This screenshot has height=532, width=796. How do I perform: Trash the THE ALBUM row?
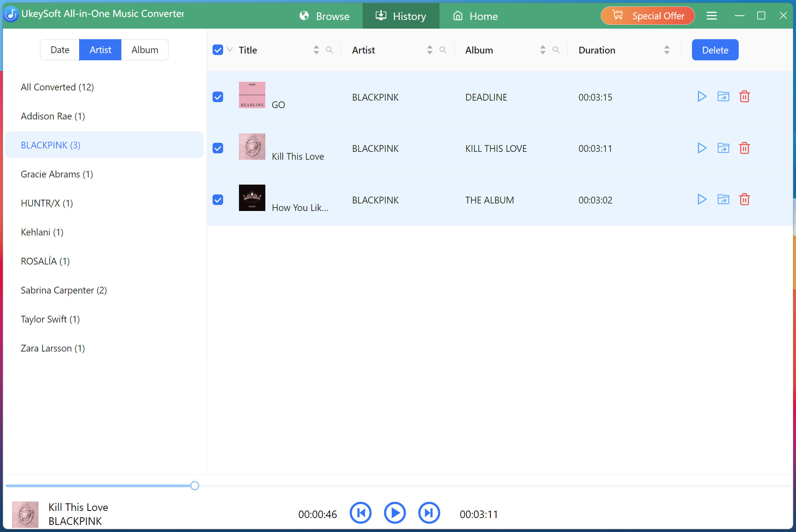[x=744, y=199]
